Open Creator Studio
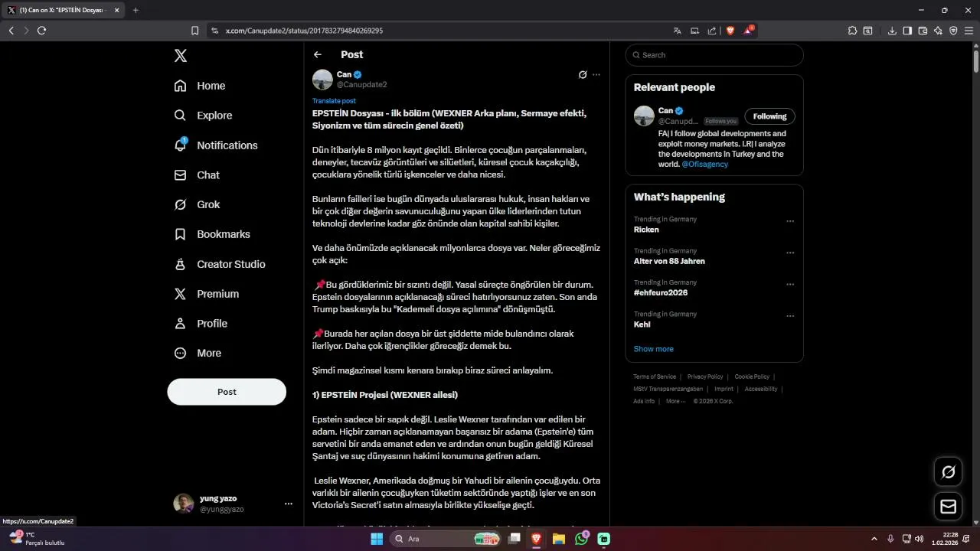Image resolution: width=980 pixels, height=551 pixels. point(220,264)
